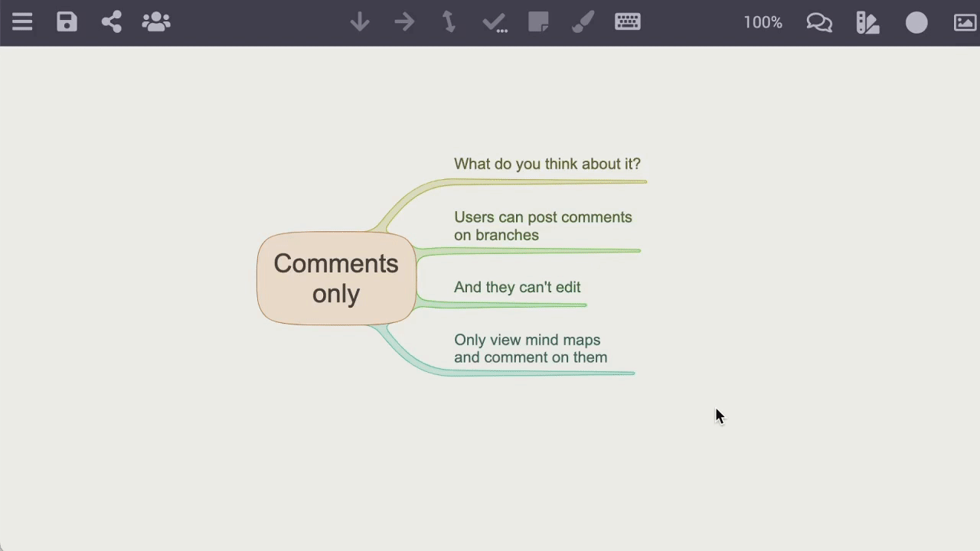Click the checkmark task icon

[495, 23]
